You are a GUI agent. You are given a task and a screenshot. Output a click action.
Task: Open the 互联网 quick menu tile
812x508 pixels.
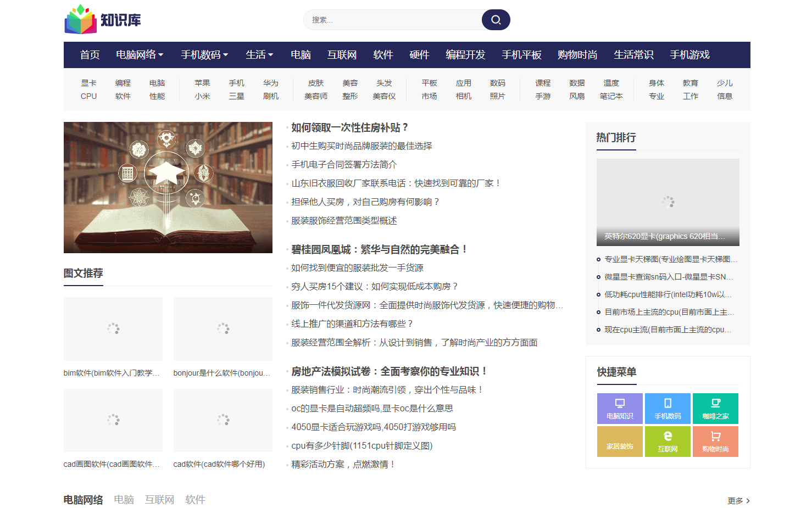click(x=668, y=442)
